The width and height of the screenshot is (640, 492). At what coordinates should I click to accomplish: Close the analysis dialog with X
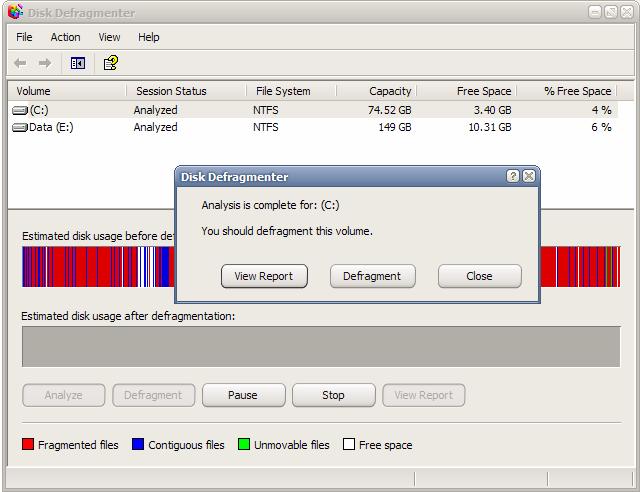pyautogui.click(x=529, y=176)
